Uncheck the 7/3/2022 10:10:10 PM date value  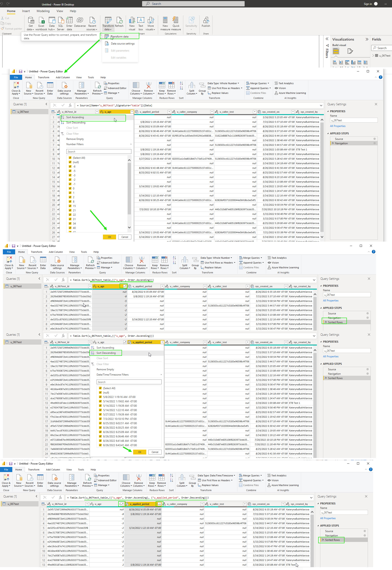(100, 419)
